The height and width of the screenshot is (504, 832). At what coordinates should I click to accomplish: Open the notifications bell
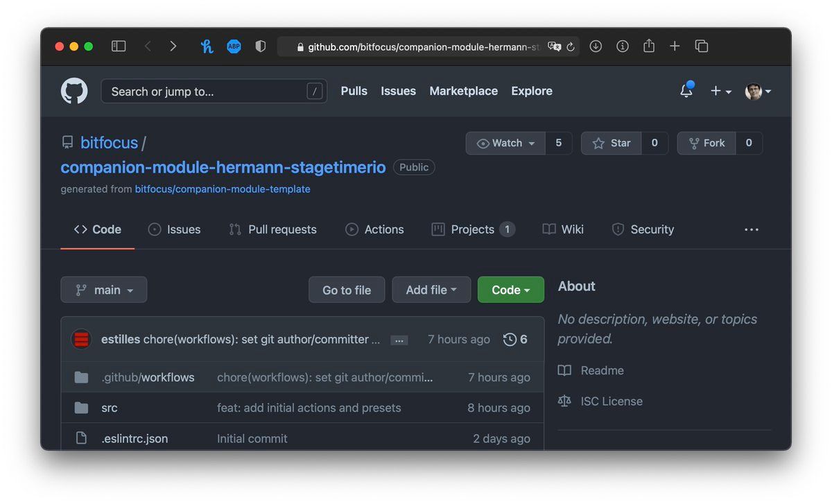686,91
